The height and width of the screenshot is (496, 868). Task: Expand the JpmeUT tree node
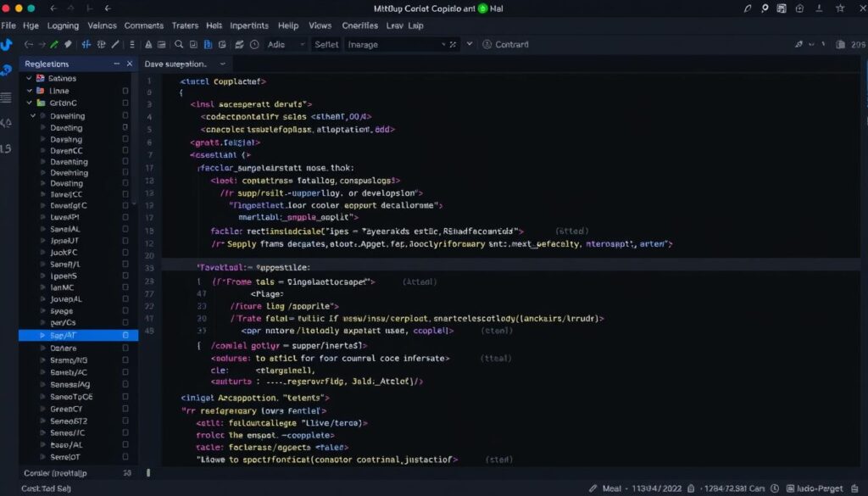pos(42,241)
